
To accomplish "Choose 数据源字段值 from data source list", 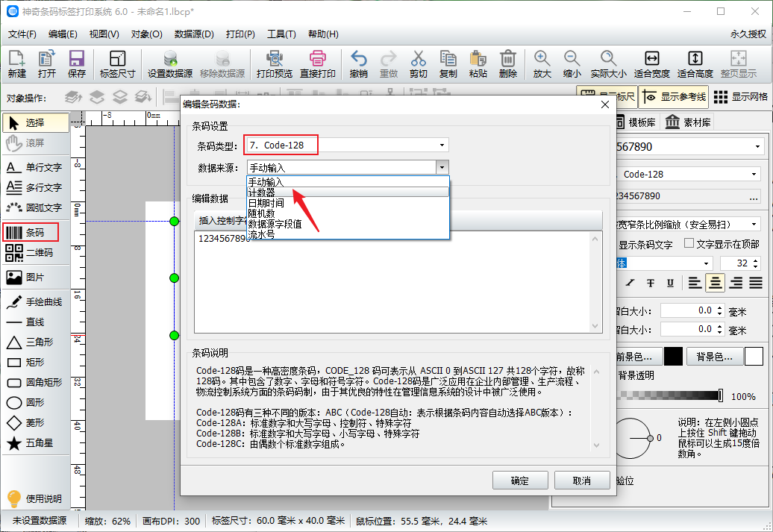I will [x=348, y=223].
